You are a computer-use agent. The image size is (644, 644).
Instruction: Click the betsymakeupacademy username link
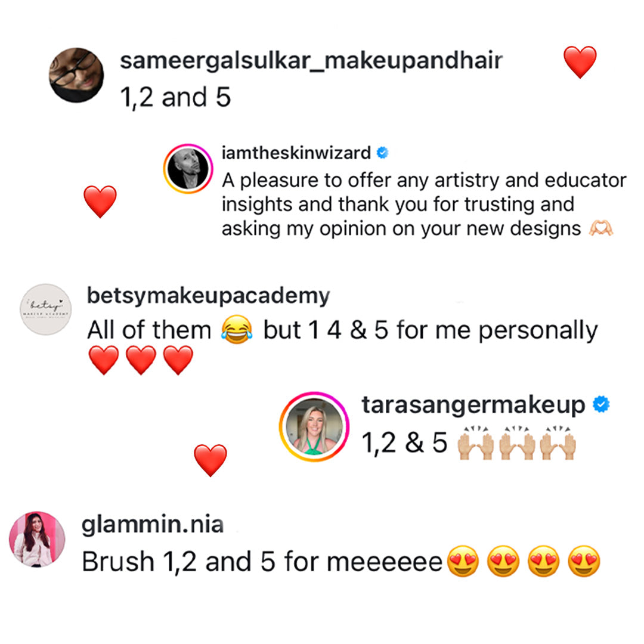[208, 296]
